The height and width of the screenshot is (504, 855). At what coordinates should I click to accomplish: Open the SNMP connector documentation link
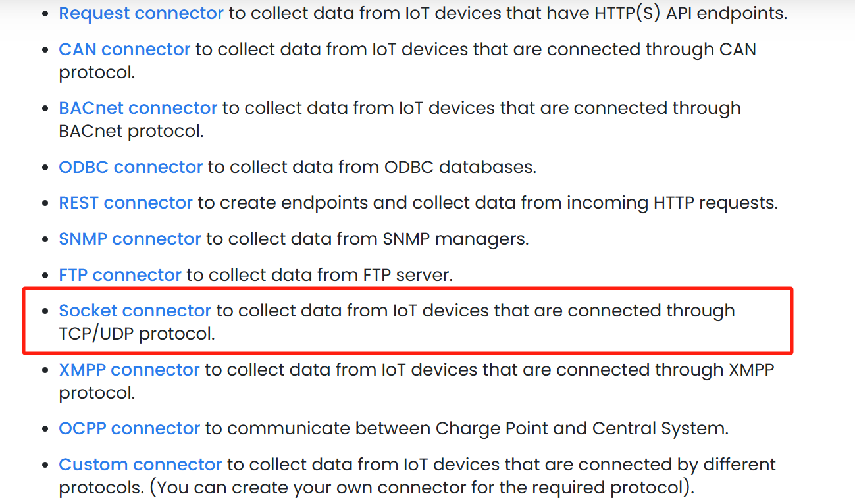(x=130, y=239)
